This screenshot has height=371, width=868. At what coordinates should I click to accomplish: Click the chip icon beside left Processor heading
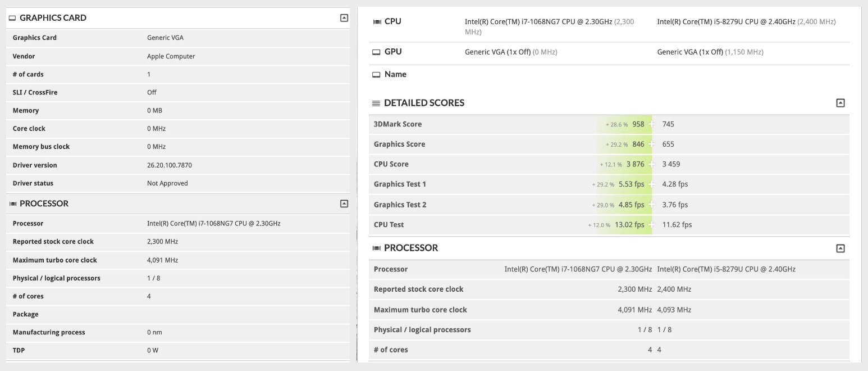tap(12, 203)
